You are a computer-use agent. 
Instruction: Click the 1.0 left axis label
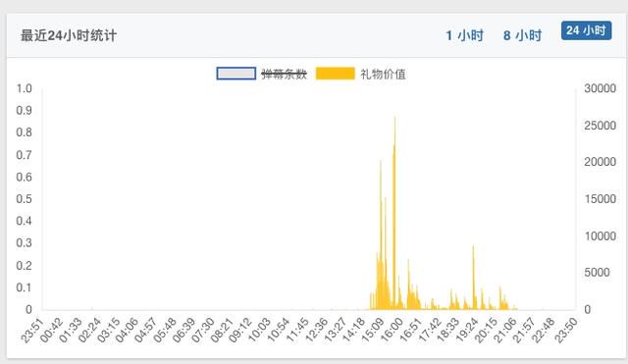24,88
